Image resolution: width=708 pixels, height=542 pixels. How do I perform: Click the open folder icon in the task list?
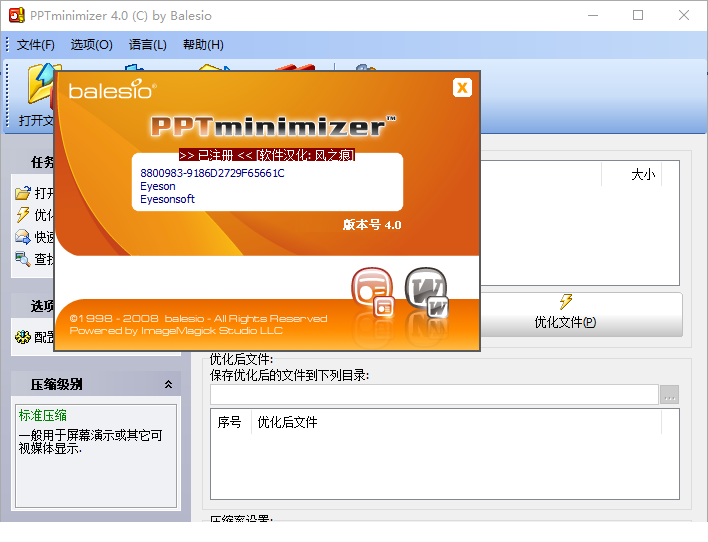click(23, 193)
